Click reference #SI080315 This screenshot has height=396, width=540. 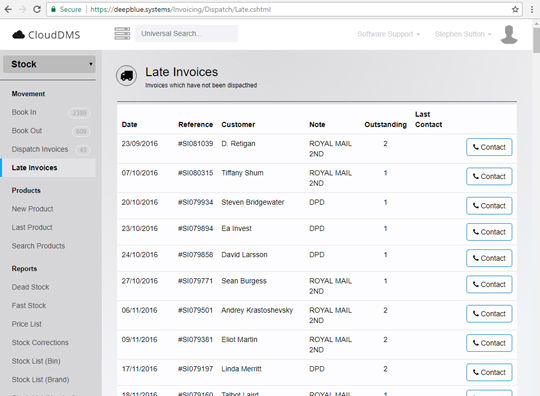pos(196,173)
